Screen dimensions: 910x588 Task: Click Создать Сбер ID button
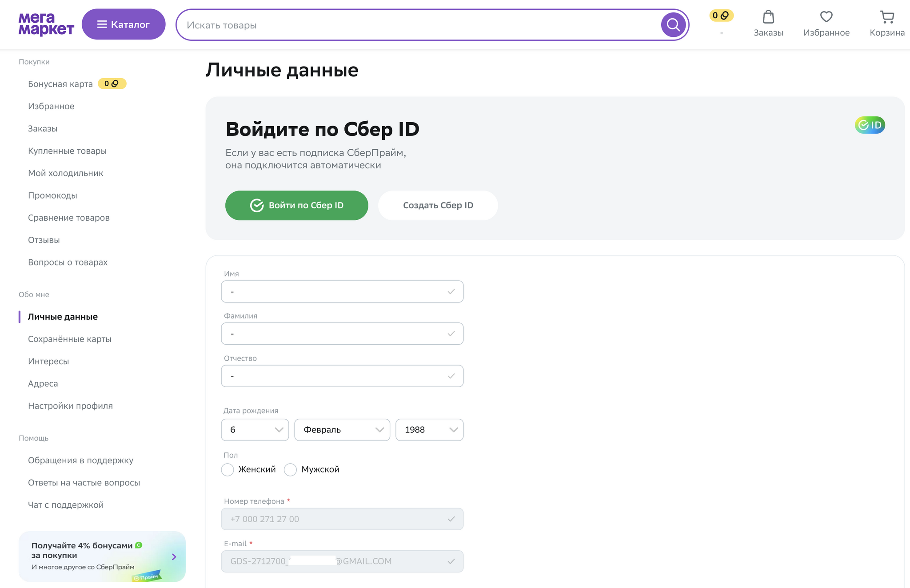click(x=438, y=205)
